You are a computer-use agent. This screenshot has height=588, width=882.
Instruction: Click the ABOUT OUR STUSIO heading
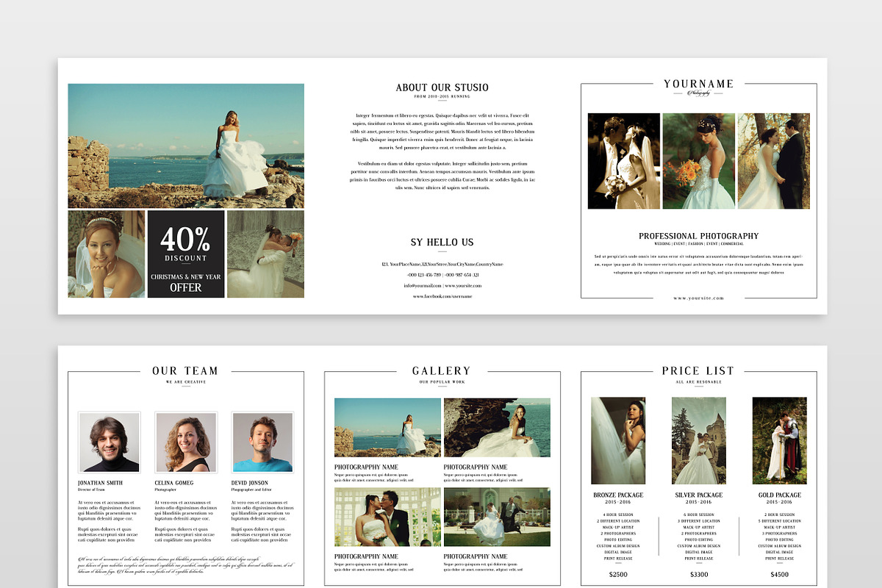pos(442,87)
